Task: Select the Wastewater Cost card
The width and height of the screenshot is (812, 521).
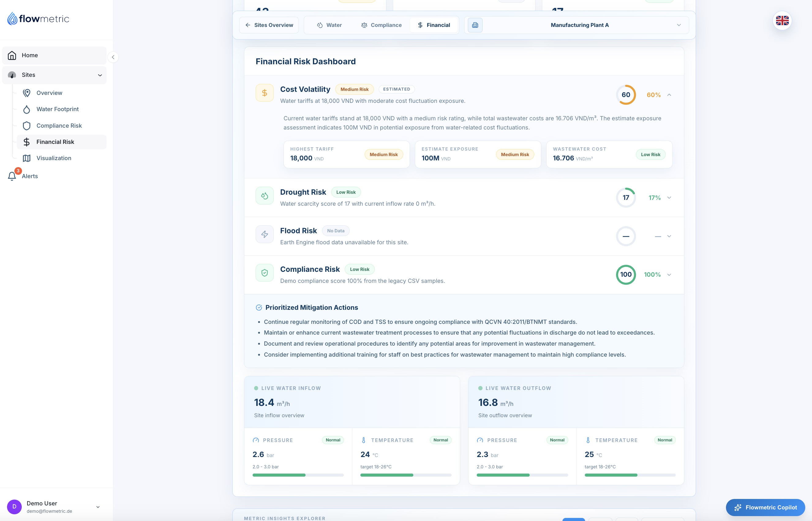Action: pyautogui.click(x=609, y=154)
